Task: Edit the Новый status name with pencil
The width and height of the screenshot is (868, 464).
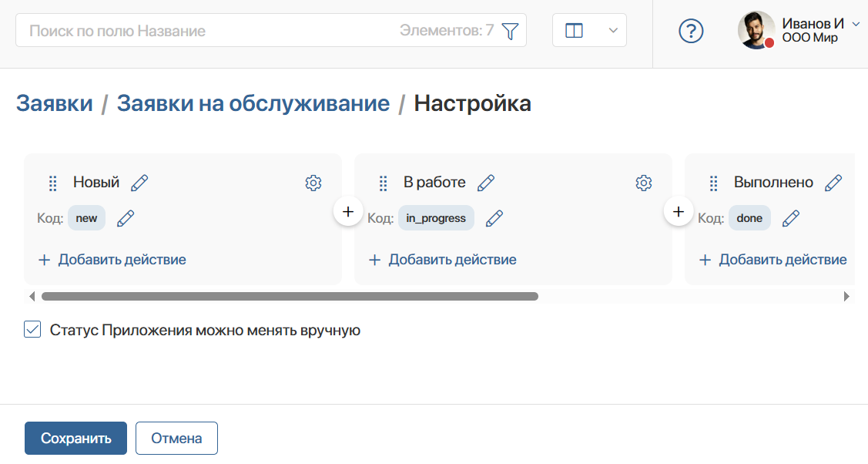Action: [139, 183]
